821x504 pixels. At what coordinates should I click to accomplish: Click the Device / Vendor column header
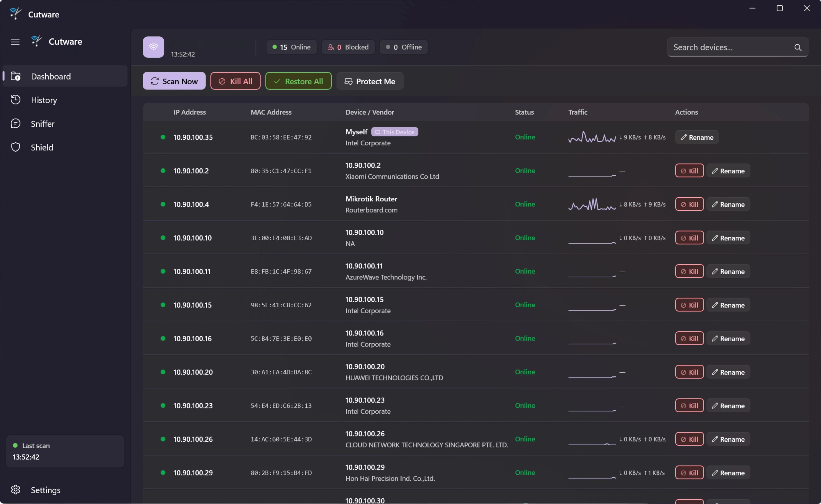pyautogui.click(x=370, y=112)
